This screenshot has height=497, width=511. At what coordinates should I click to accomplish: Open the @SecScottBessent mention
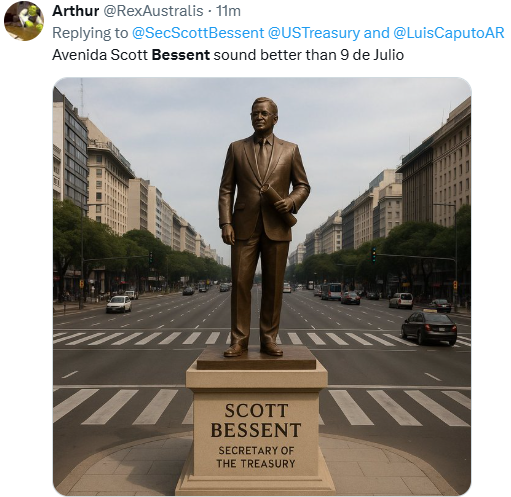(198, 33)
